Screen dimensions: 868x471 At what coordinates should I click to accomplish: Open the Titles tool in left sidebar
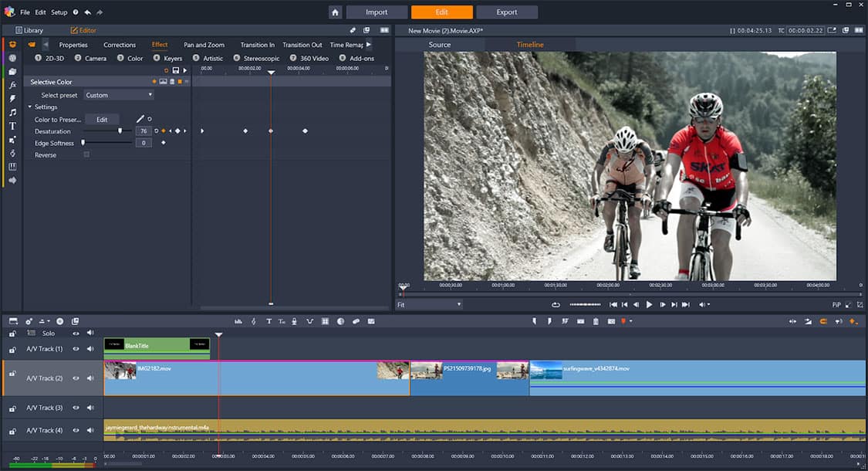(x=12, y=126)
